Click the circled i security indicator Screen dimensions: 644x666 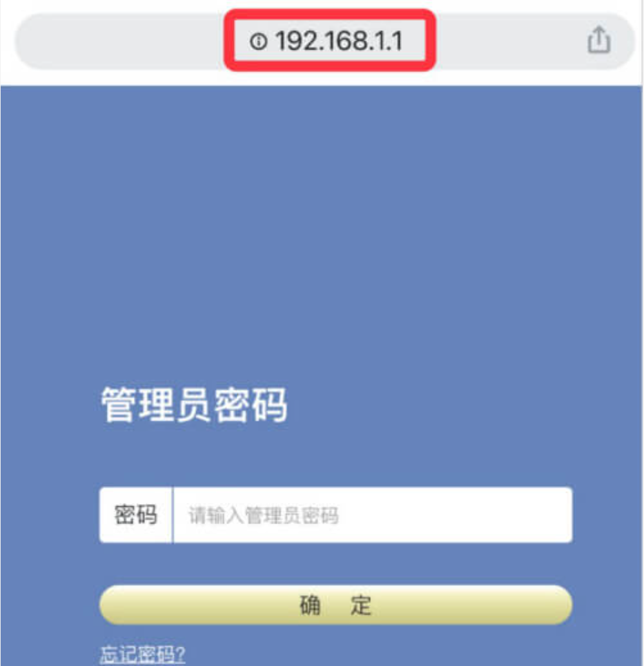click(259, 41)
